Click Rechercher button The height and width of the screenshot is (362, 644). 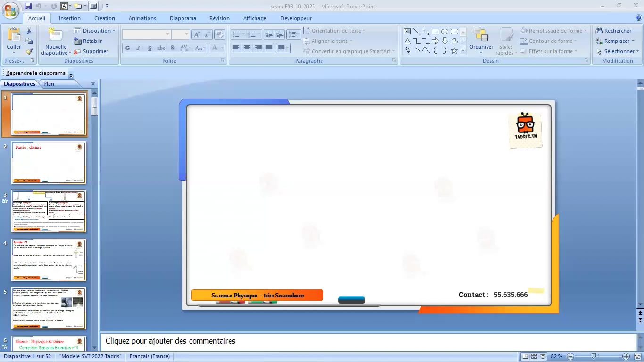pos(613,31)
